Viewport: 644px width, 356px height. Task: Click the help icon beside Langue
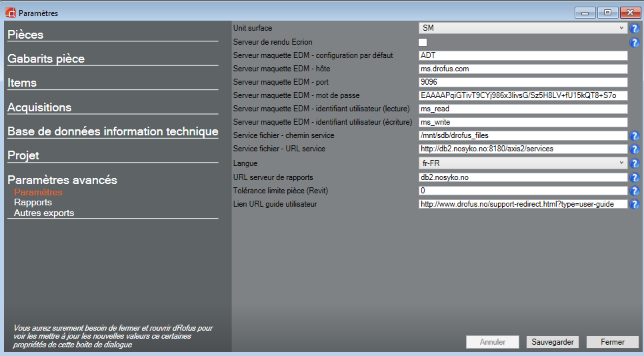(x=635, y=163)
